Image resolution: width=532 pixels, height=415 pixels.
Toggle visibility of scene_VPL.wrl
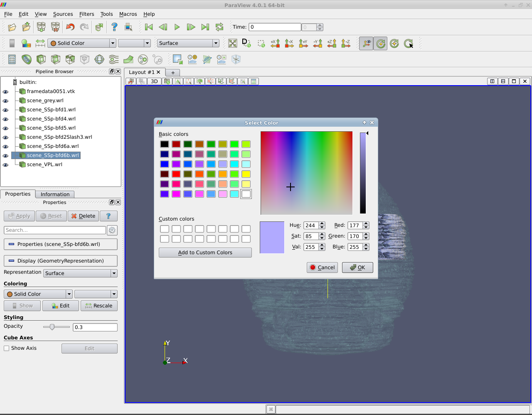5,165
